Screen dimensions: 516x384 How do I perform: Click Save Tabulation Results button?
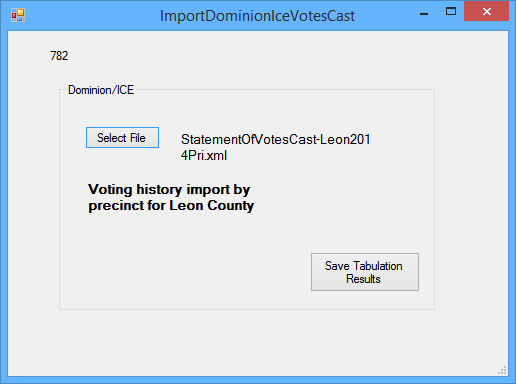[x=365, y=272]
